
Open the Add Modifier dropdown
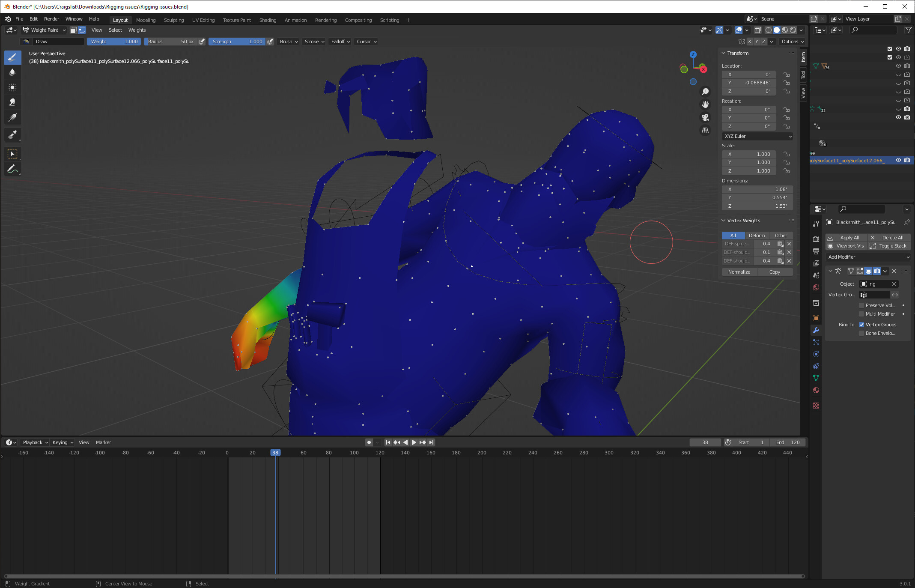click(868, 257)
